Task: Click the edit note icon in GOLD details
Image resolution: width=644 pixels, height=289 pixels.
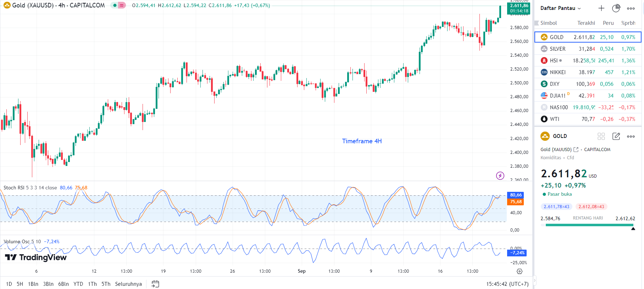Action: point(616,136)
